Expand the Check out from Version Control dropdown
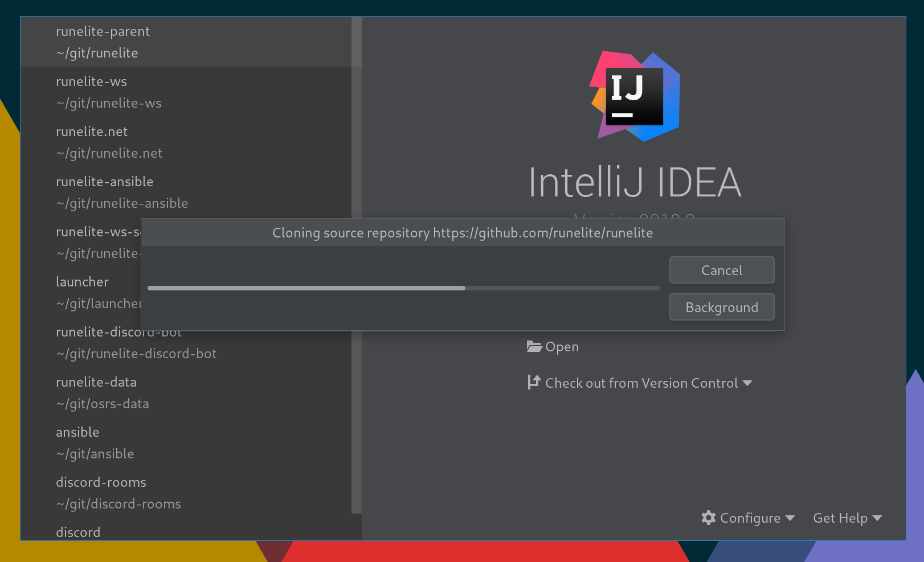 pos(748,383)
